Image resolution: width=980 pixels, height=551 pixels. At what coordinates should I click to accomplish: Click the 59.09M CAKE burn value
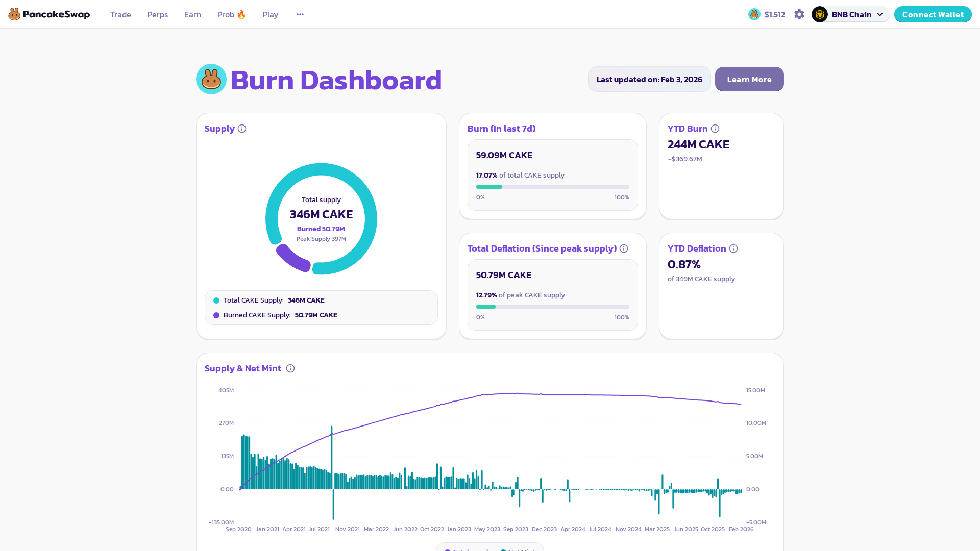click(x=504, y=155)
